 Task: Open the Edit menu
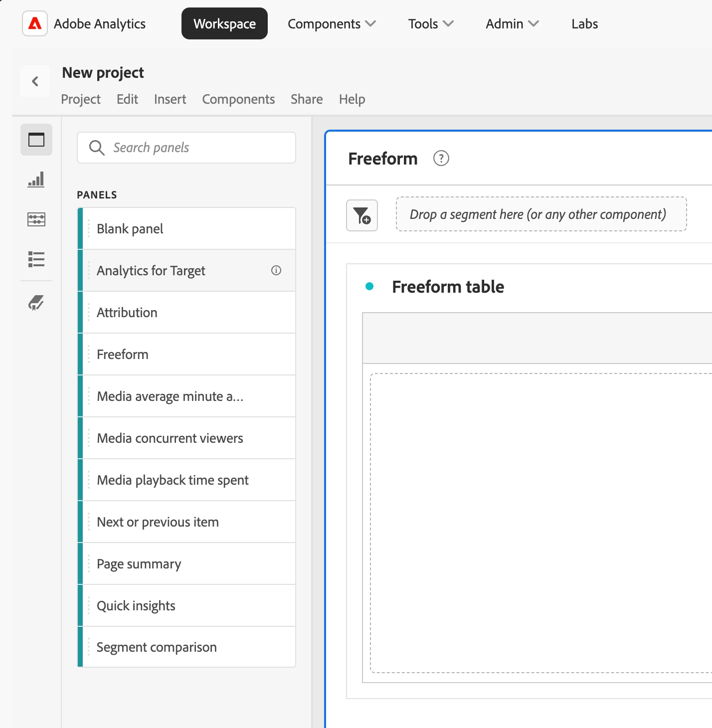[127, 99]
